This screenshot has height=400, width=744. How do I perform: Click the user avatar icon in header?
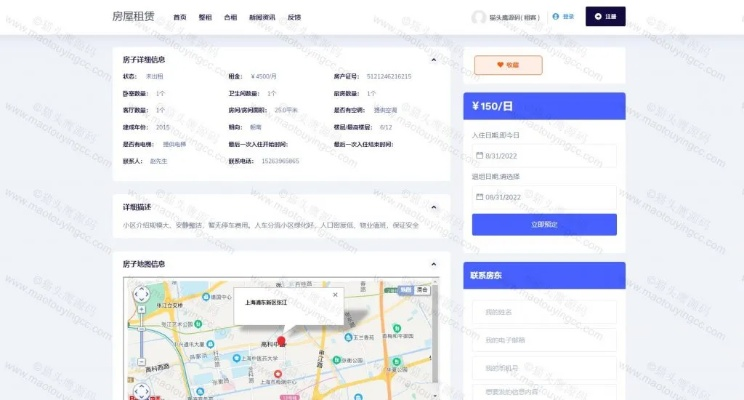(478, 16)
